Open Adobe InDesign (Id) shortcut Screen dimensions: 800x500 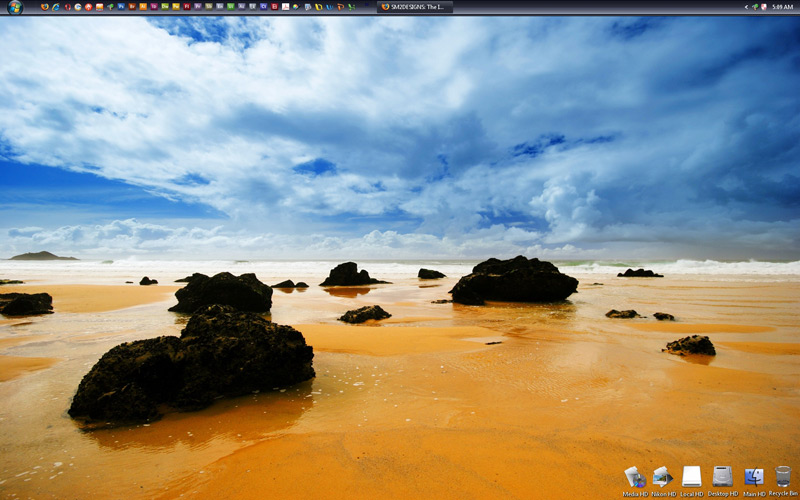pyautogui.click(x=154, y=7)
